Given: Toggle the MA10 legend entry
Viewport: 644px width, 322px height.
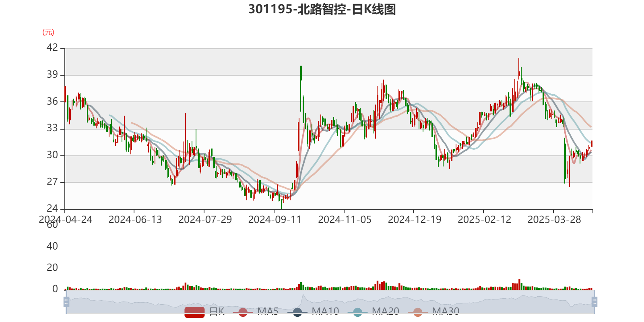Looking at the screenshot, I should point(313,312).
